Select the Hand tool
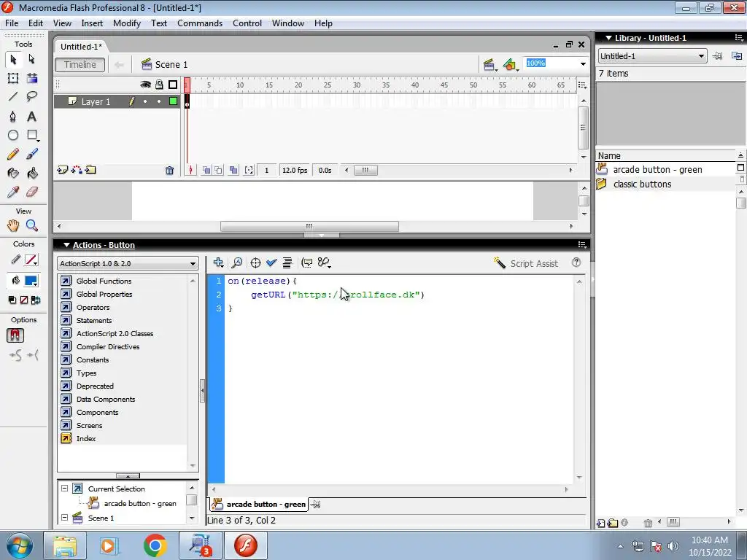Image resolution: width=747 pixels, height=560 pixels. (13, 225)
